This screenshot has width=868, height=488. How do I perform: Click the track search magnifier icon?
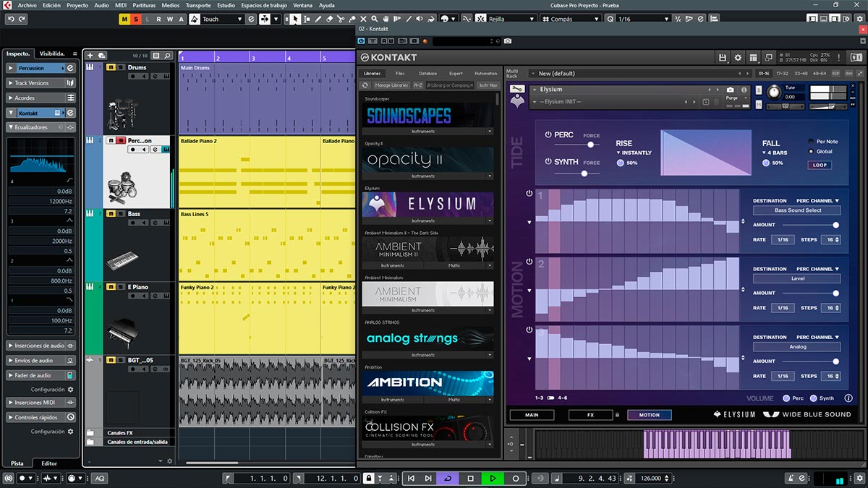click(168, 55)
